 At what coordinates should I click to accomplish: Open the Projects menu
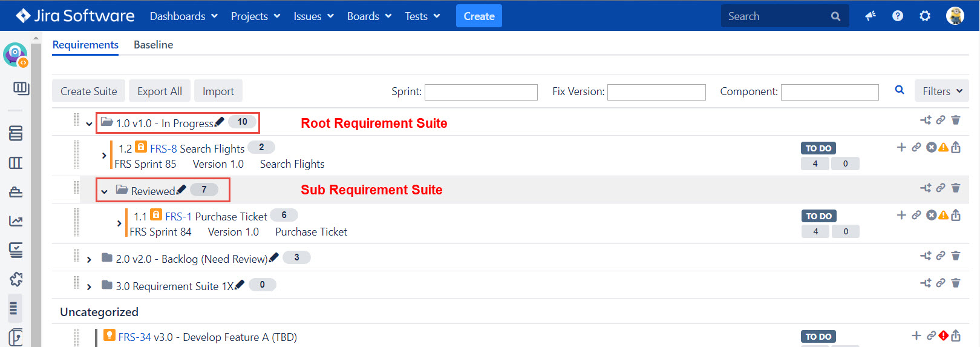click(x=255, y=16)
